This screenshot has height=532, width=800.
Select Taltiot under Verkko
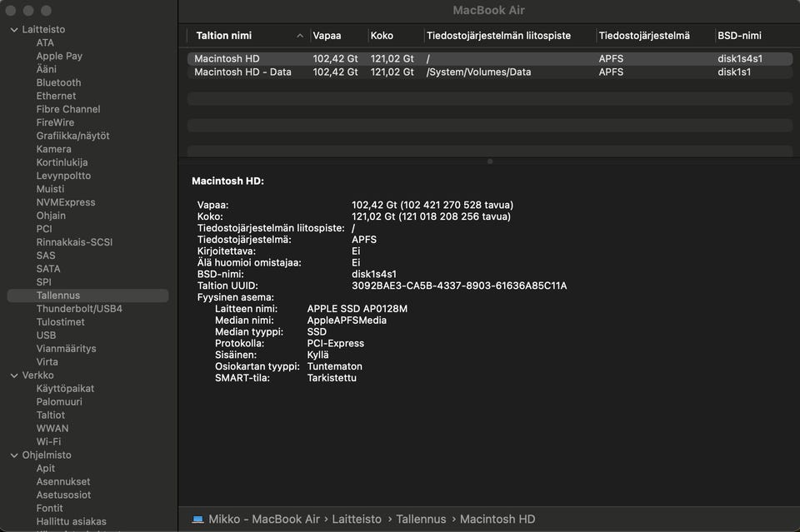(x=50, y=415)
